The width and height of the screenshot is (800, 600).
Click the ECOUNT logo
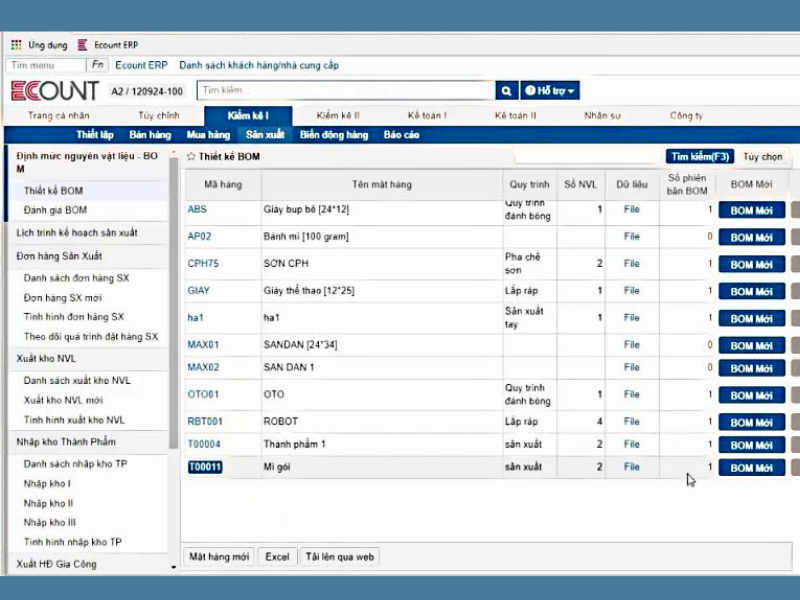pyautogui.click(x=54, y=91)
